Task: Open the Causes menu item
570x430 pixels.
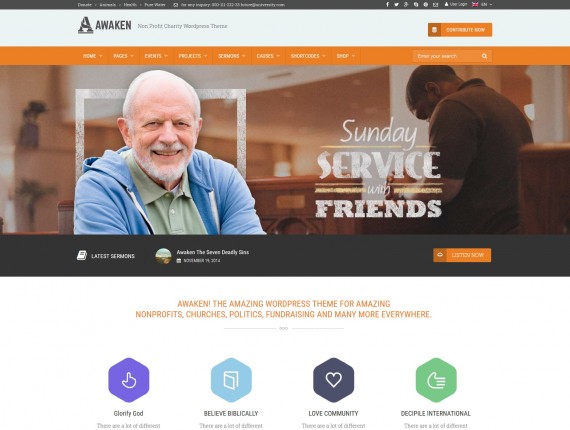Action: click(x=268, y=56)
